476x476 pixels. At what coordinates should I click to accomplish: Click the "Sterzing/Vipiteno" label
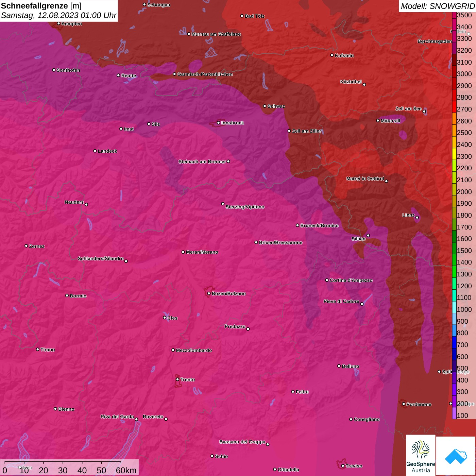point(245,207)
